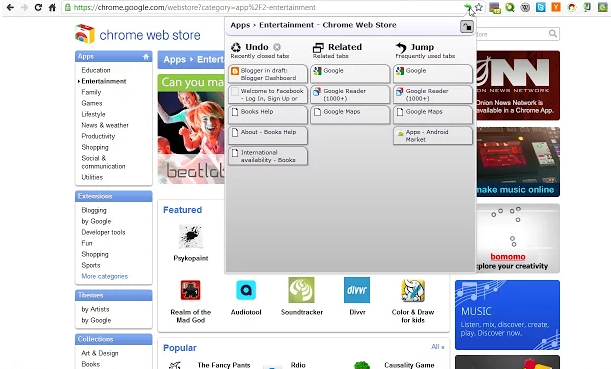Open Themes by Artists
The image size is (611, 369).
95,309
